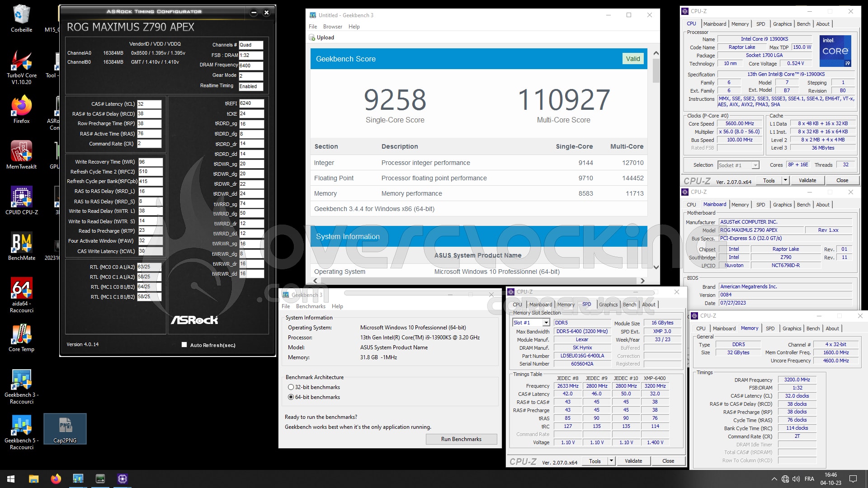The width and height of the screenshot is (868, 488).
Task: Expand the Tools dropdown arrow in the SPD CPU-Z window
Action: (611, 461)
